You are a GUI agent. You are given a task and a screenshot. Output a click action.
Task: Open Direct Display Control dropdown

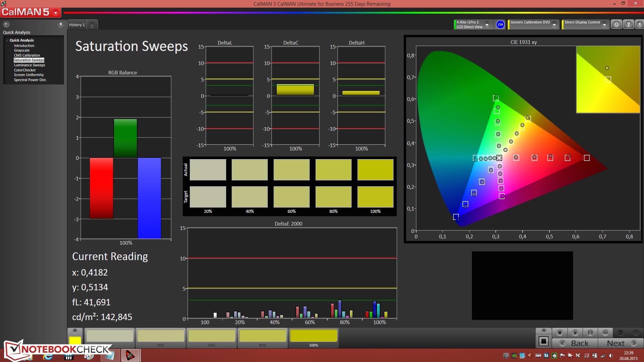click(604, 25)
